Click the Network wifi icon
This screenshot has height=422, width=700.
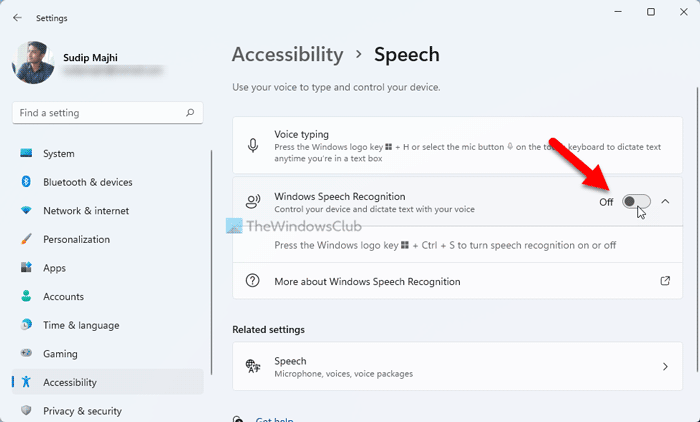26,210
